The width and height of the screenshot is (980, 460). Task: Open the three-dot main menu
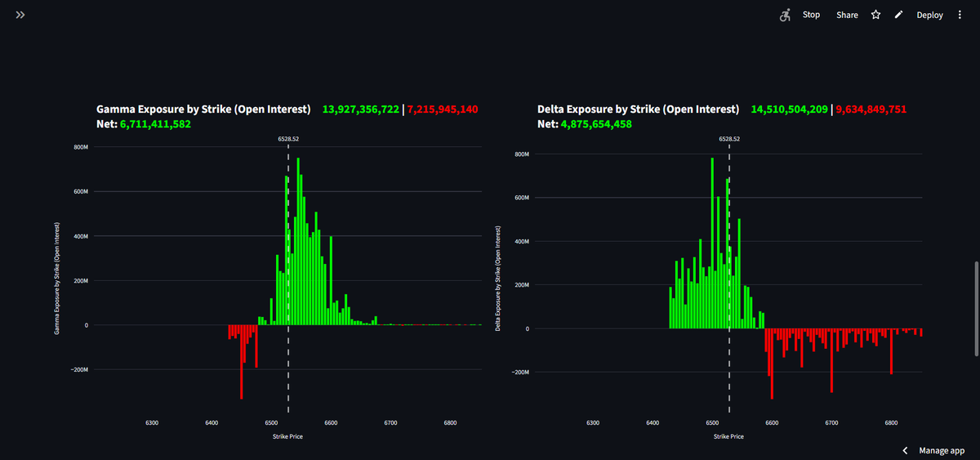(960, 15)
